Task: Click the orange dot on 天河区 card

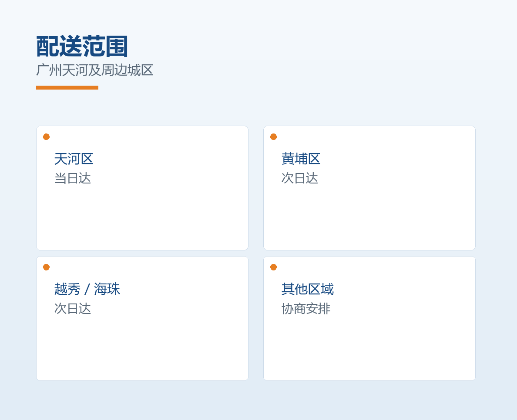Action: point(46,137)
